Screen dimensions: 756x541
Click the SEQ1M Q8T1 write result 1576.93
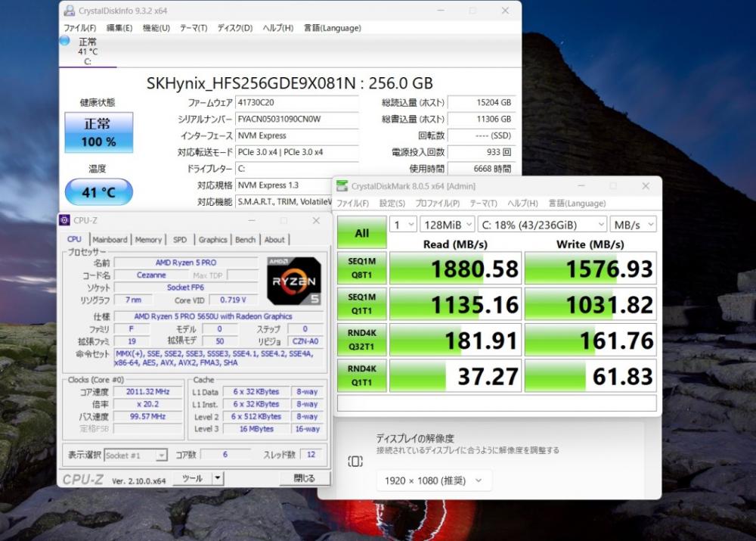coord(590,268)
